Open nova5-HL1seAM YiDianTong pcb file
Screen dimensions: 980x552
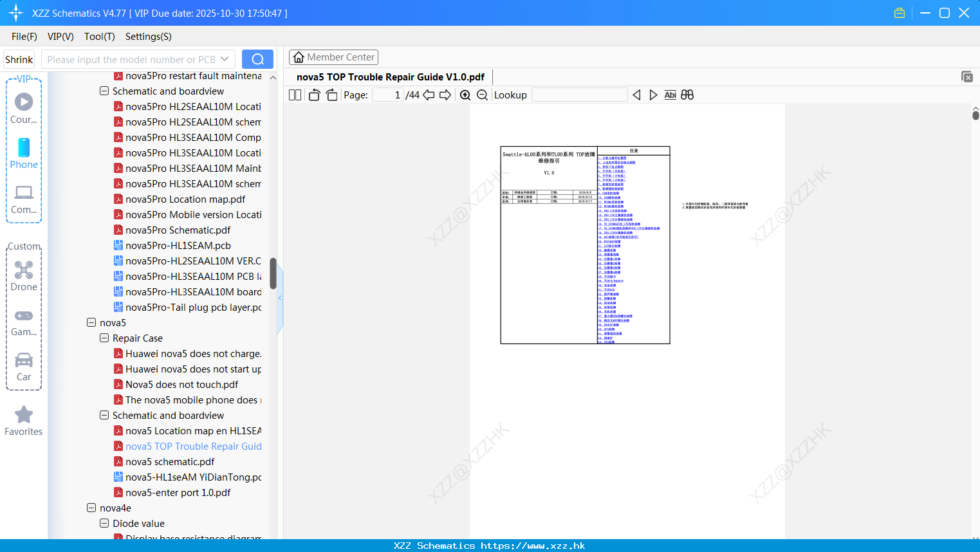pos(187,477)
